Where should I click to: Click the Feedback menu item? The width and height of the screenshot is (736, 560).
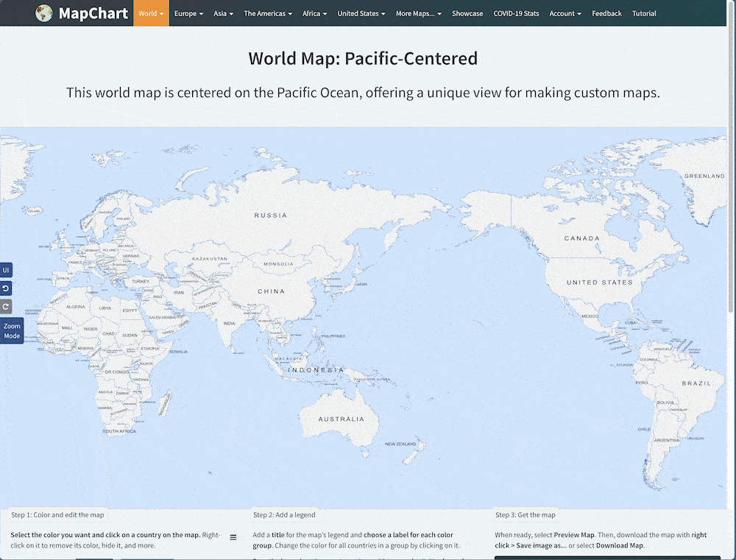click(x=606, y=13)
